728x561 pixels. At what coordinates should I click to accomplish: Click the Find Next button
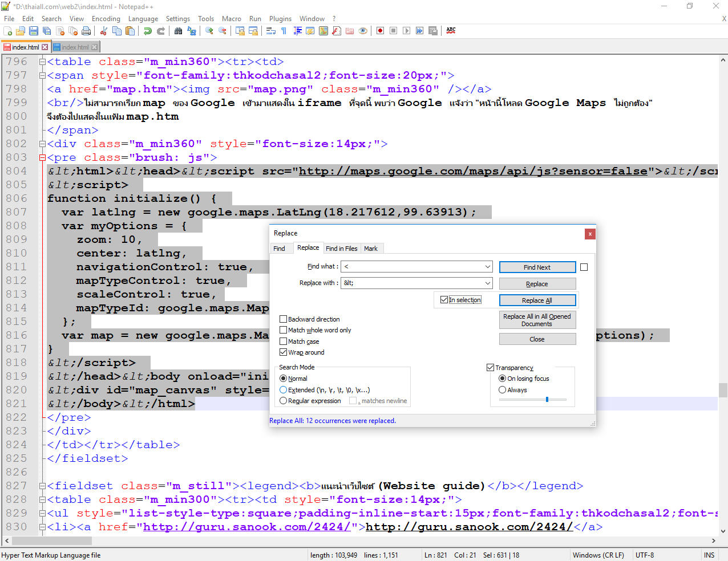tap(537, 267)
